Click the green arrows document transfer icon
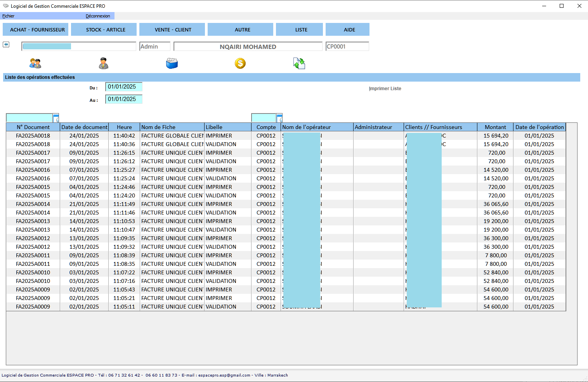Viewport: 588px width, 382px height. [299, 63]
